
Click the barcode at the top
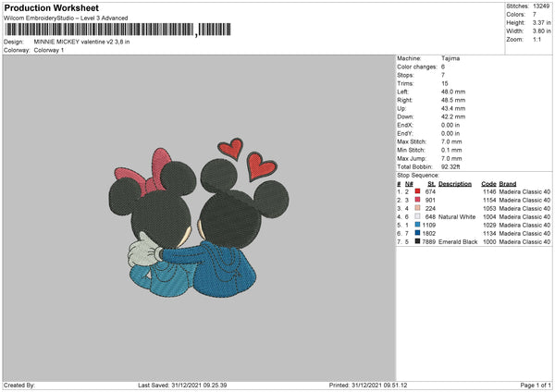coord(117,30)
